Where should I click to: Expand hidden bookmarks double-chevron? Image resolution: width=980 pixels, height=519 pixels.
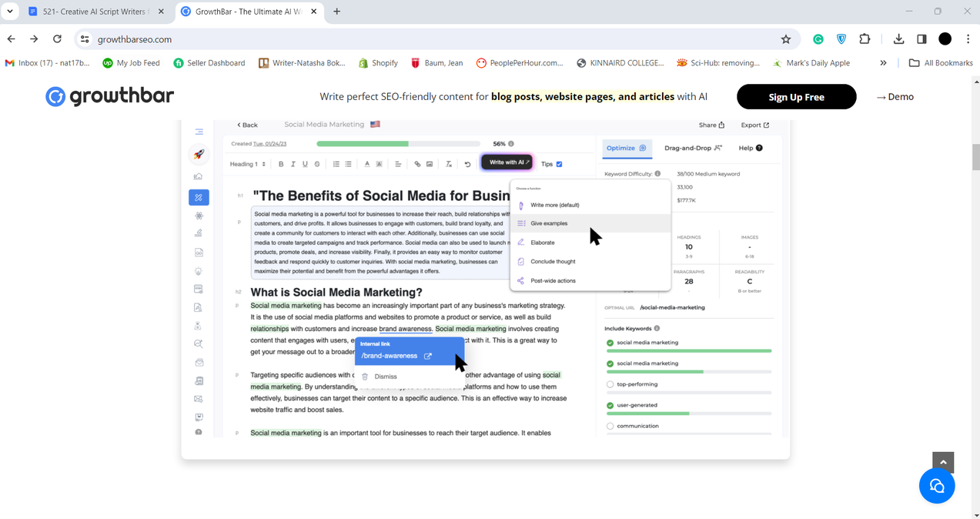click(x=883, y=63)
